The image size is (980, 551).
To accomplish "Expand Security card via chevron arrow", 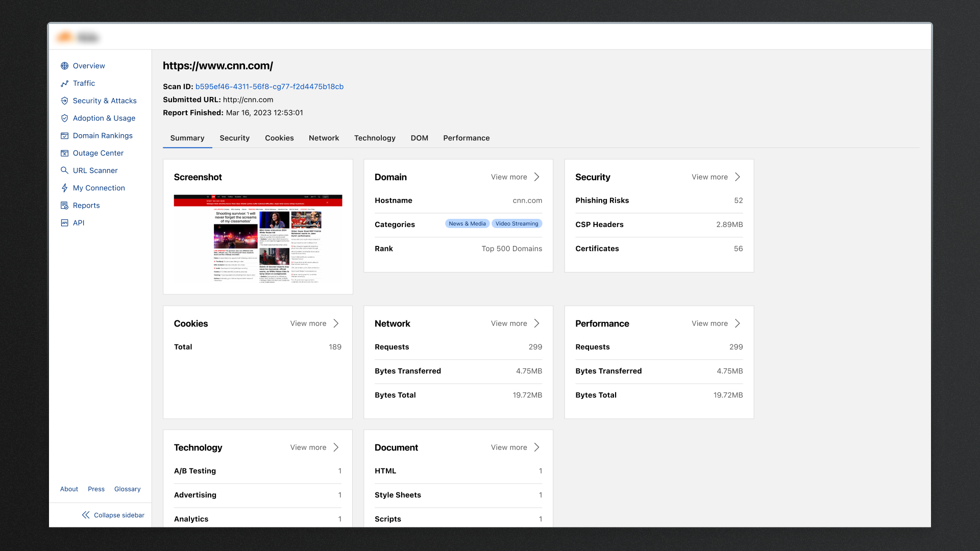I will pyautogui.click(x=737, y=177).
